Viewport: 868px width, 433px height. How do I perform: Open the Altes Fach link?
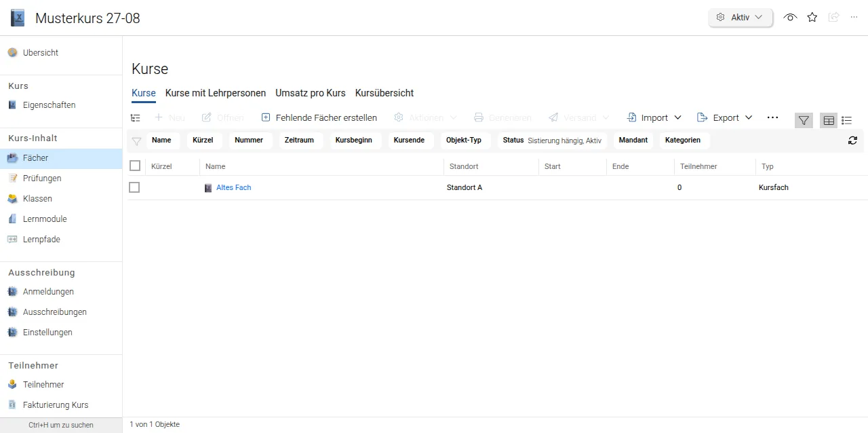coord(233,188)
